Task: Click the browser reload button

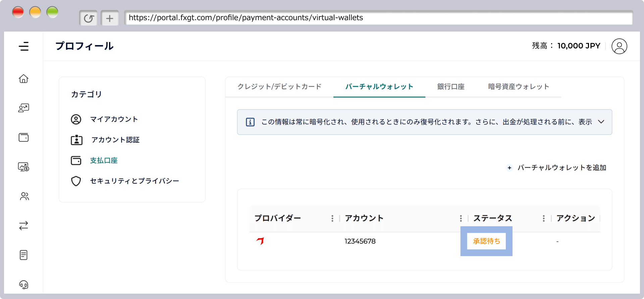Action: click(x=89, y=18)
